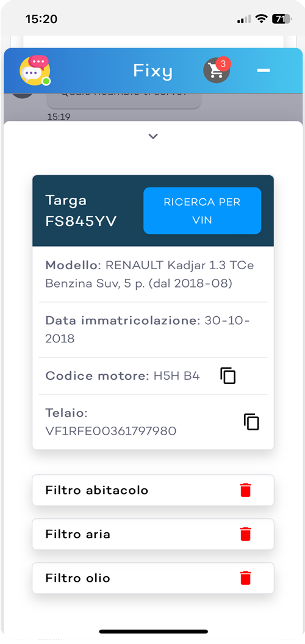Delete the Filtro olio entry
The image size is (305, 644).
[x=245, y=578]
